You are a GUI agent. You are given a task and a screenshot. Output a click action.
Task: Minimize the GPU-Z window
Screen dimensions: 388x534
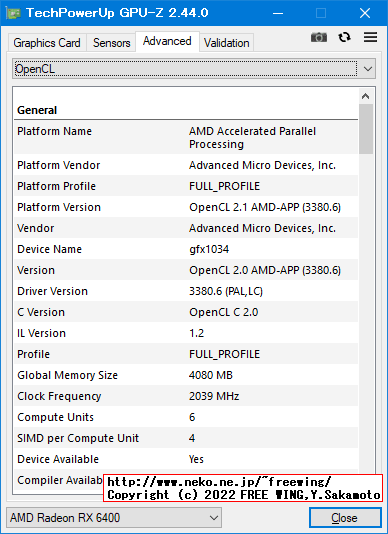click(x=278, y=13)
